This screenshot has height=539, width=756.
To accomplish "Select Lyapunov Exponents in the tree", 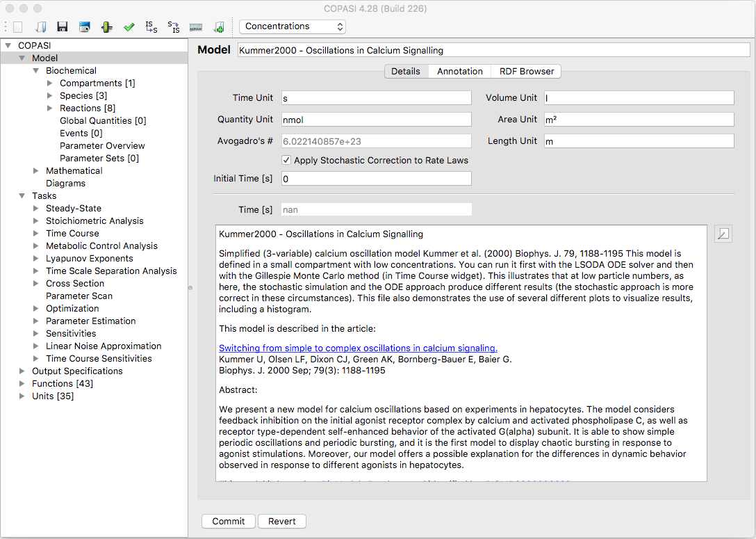I will (89, 259).
